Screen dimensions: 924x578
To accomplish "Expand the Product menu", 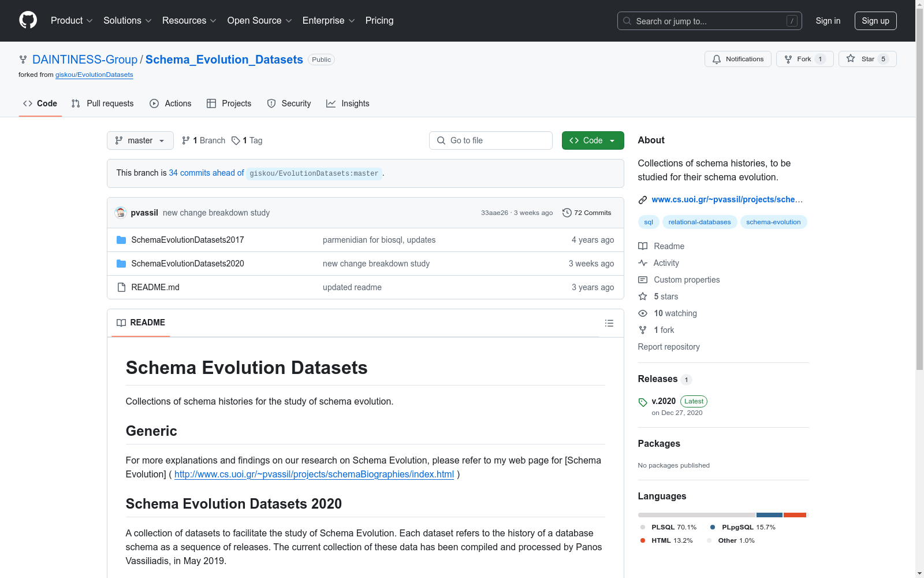I will point(72,21).
